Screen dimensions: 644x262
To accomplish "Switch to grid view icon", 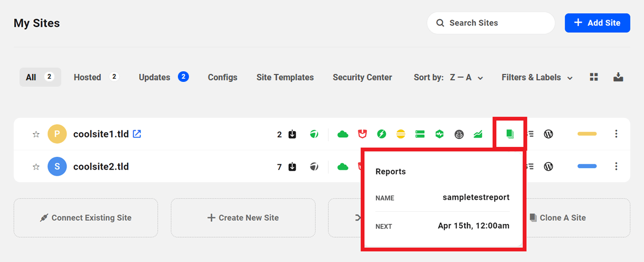I will 594,77.
